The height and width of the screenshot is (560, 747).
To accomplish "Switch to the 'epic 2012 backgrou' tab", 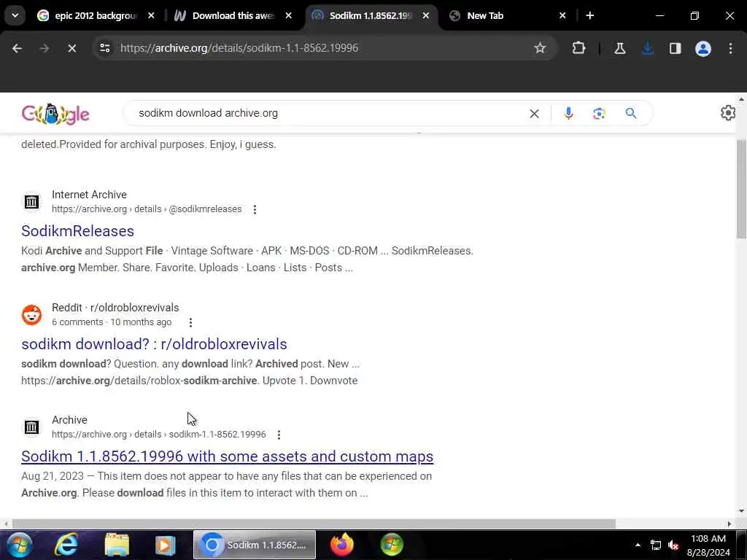I will coord(87,16).
